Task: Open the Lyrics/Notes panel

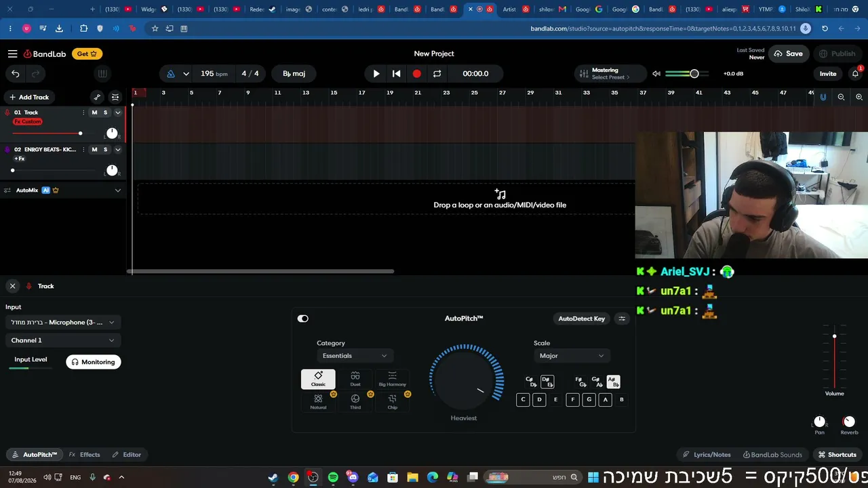Action: [x=707, y=455]
